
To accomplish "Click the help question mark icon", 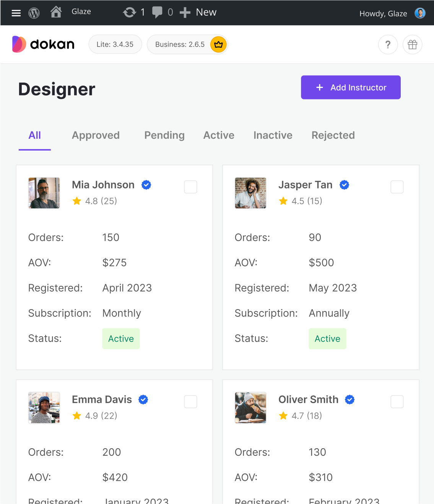I will [388, 45].
